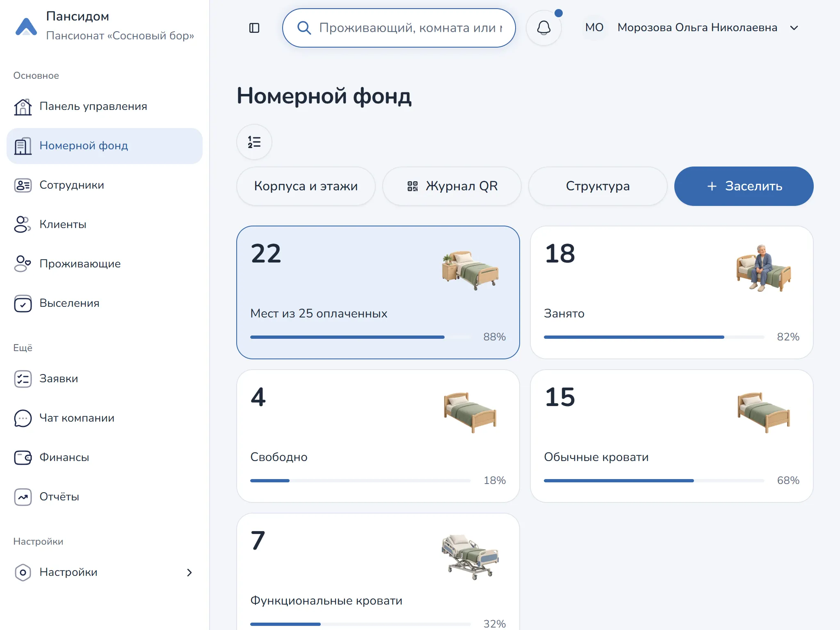The image size is (840, 630).
Task: Click the 88% progress bar
Action: click(x=361, y=337)
